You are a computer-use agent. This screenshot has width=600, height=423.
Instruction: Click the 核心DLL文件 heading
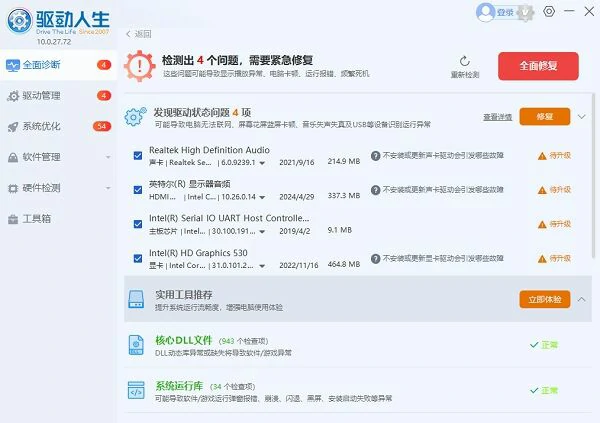(x=184, y=340)
